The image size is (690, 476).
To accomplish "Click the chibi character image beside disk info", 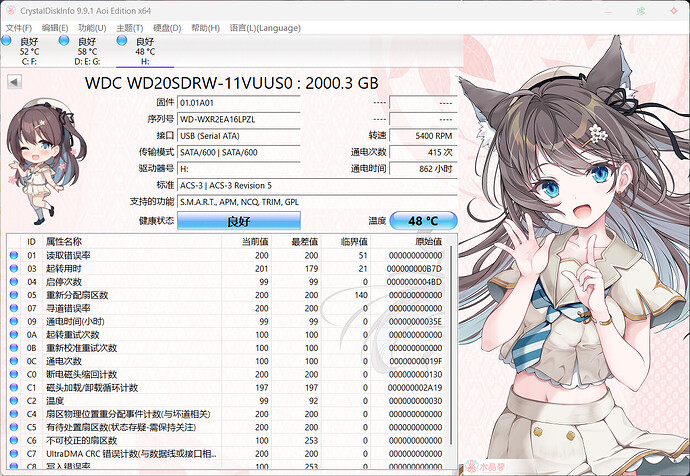I will [x=45, y=161].
